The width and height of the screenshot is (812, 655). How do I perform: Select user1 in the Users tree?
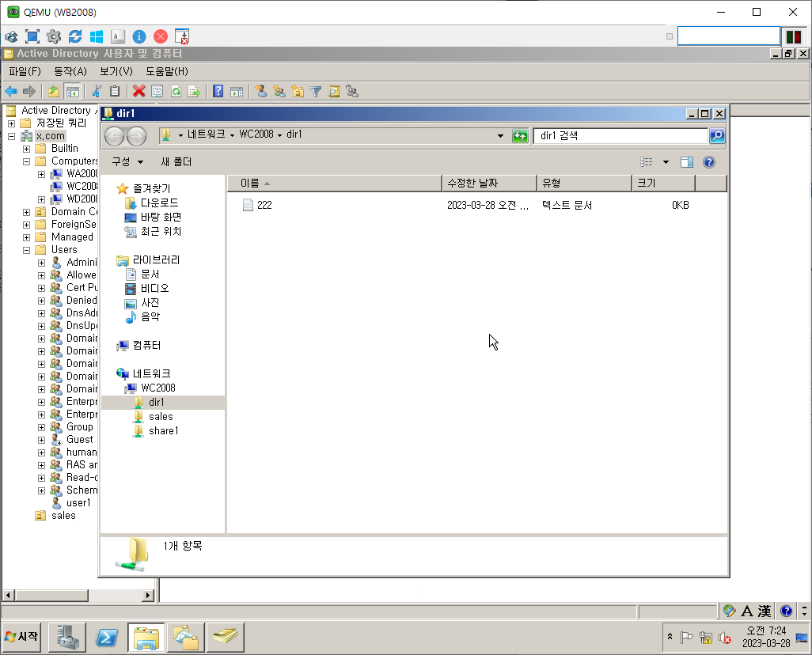click(x=78, y=503)
